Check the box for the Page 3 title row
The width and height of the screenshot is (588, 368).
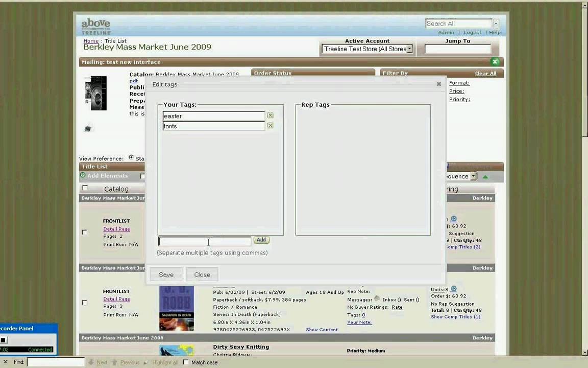pyautogui.click(x=85, y=302)
